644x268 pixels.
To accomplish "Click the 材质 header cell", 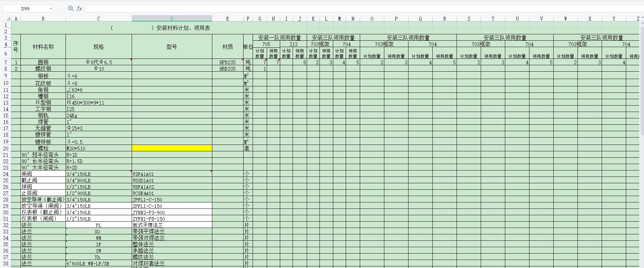I will pos(228,47).
